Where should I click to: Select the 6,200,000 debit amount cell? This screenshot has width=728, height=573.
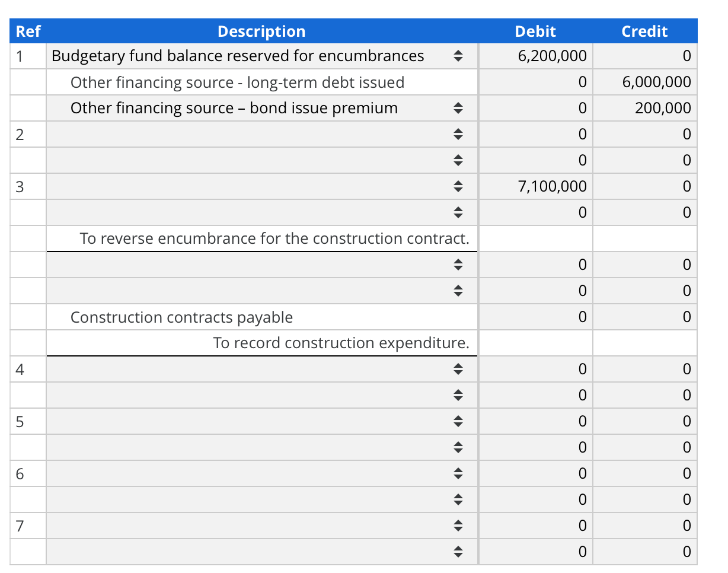click(535, 56)
